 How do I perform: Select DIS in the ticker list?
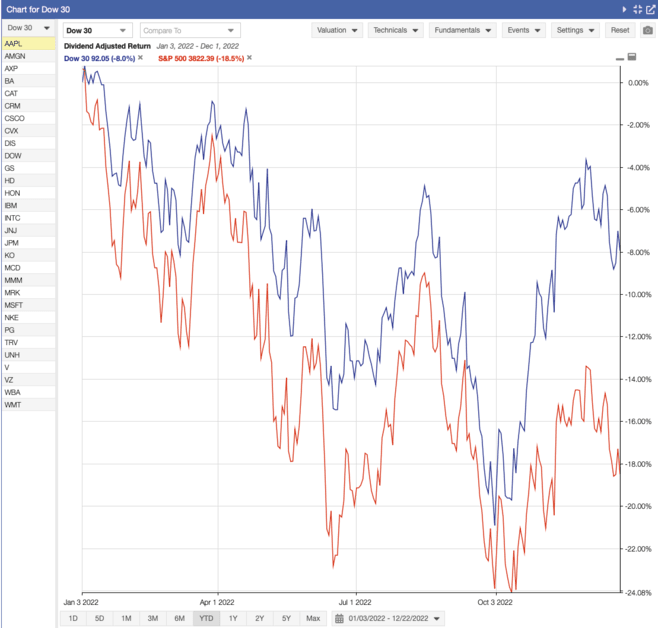click(x=29, y=143)
